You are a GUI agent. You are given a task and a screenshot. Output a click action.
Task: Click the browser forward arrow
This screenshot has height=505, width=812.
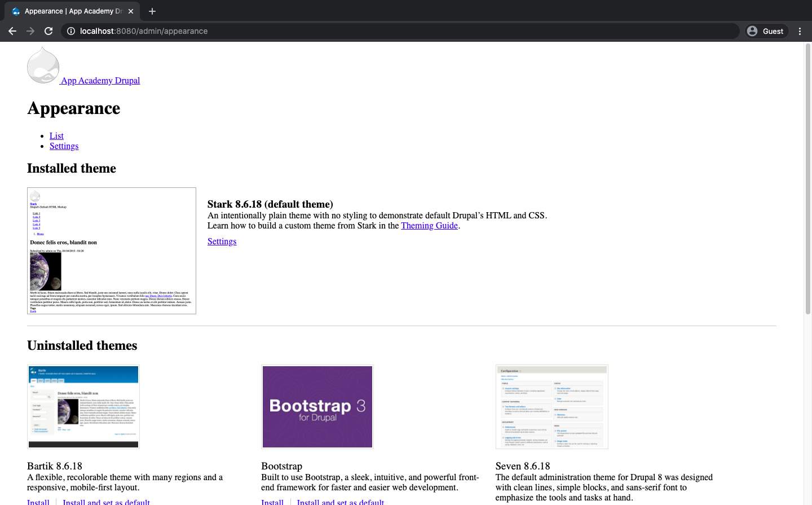pyautogui.click(x=30, y=31)
